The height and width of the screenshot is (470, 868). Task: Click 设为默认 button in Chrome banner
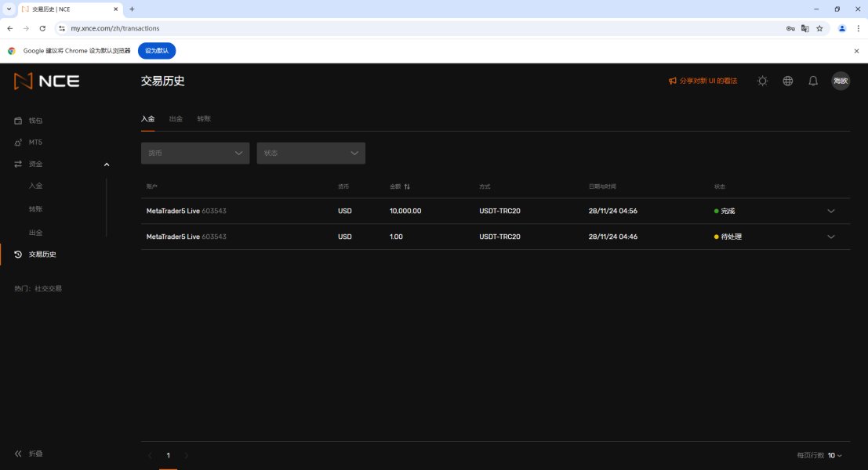point(157,50)
